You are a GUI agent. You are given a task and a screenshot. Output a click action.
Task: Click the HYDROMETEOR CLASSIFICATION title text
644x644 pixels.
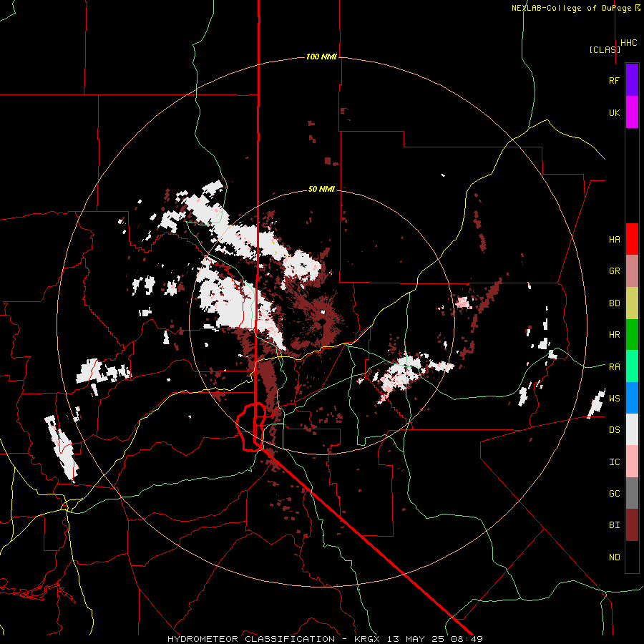pyautogui.click(x=251, y=639)
